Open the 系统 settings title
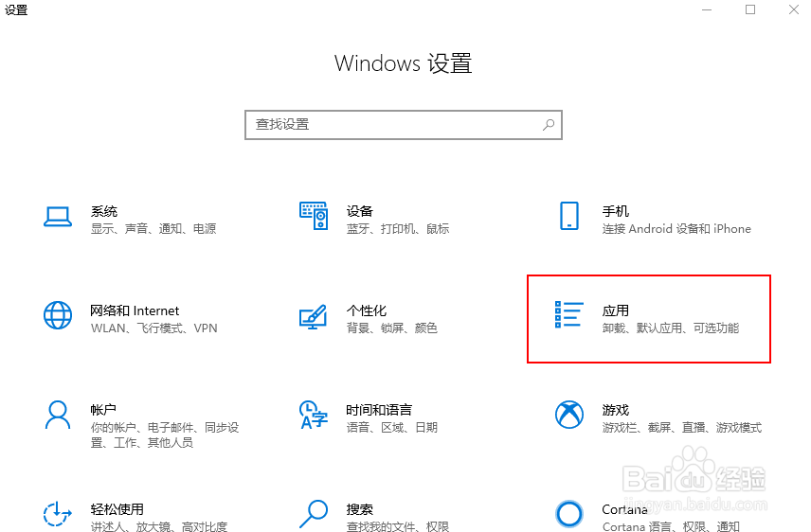The width and height of the screenshot is (811, 532). [x=104, y=211]
